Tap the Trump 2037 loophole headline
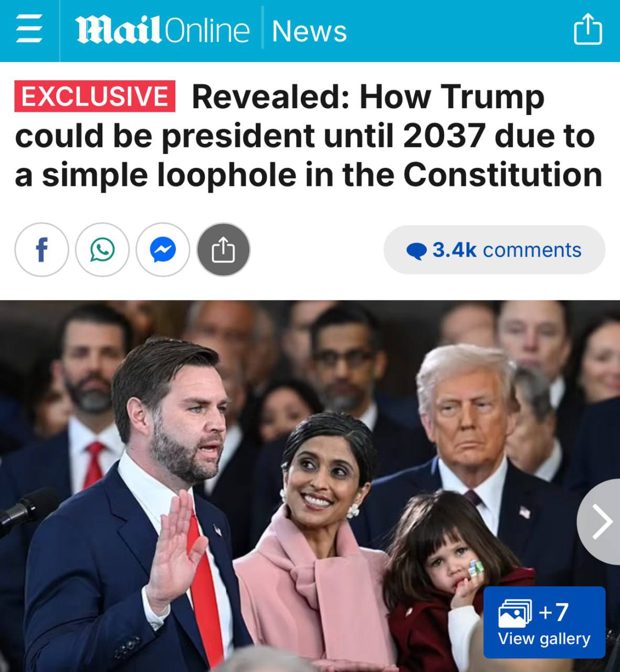Screen dimensions: 620x672 pos(308,135)
